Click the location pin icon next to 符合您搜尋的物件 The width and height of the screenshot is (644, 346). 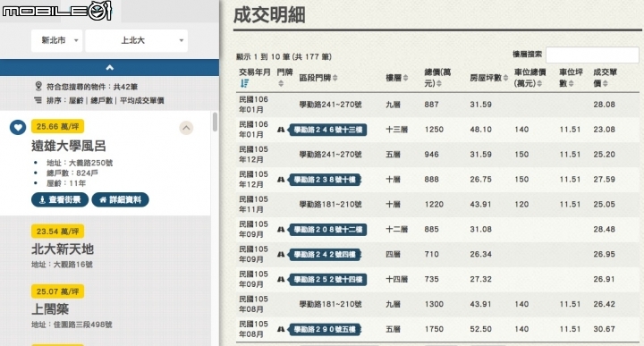pyautogui.click(x=38, y=86)
